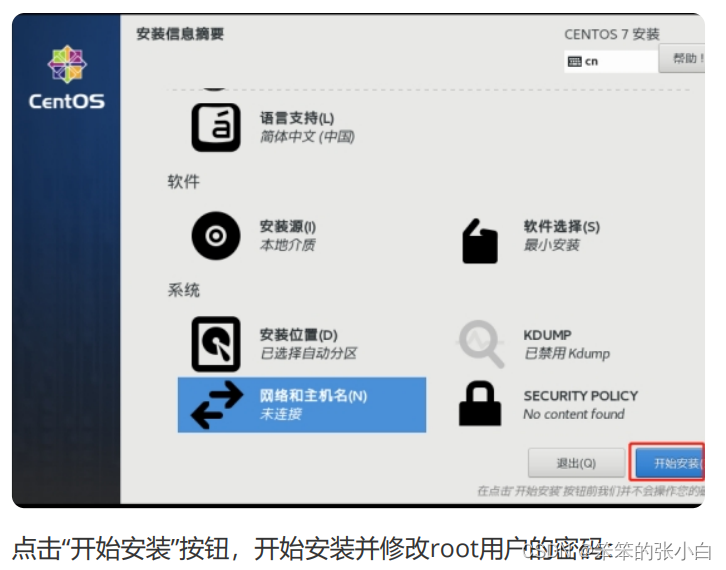
Task: Click the 已选择自动分区 status text
Action: [308, 353]
